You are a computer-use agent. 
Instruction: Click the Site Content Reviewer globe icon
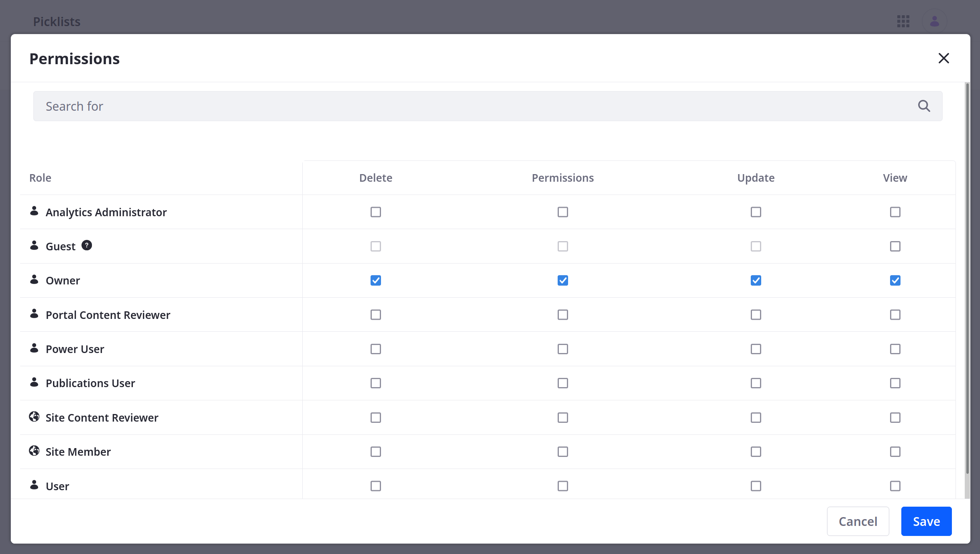[35, 417]
